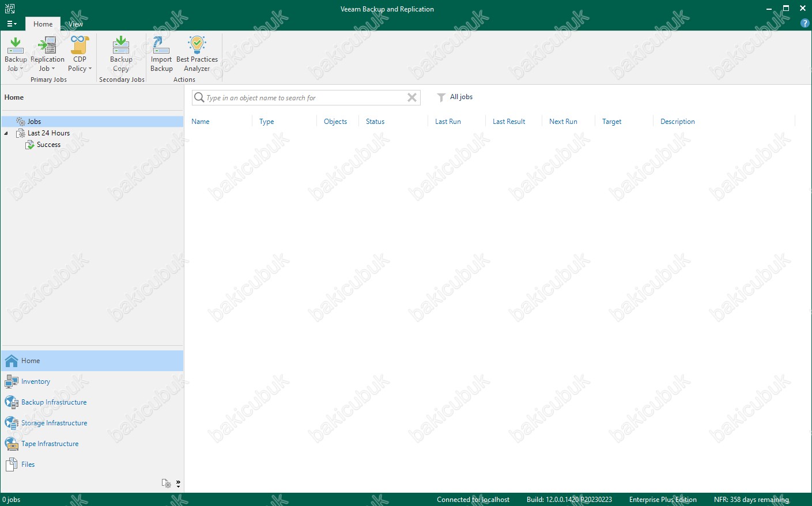
Task: Open the Replication Job dropdown arrow
Action: (54, 69)
